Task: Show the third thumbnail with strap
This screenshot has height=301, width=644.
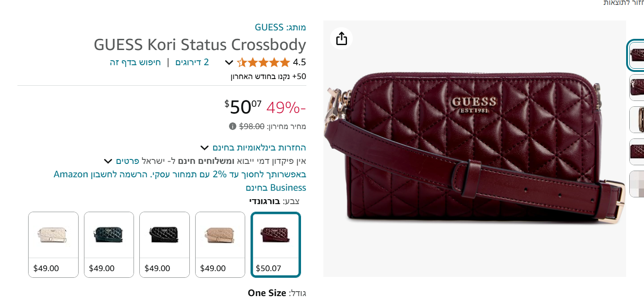Action: click(x=637, y=120)
